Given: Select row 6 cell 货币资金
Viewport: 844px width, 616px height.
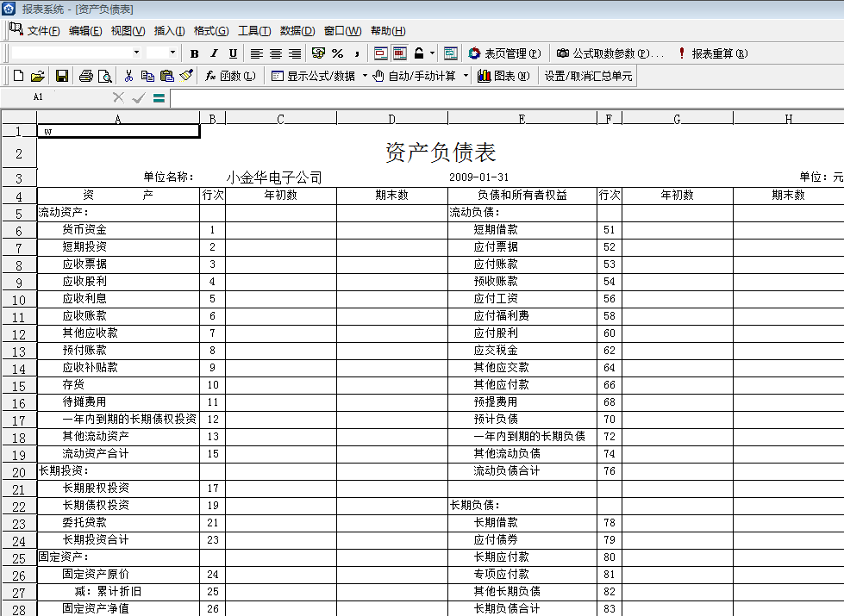Looking at the screenshot, I should 117,230.
